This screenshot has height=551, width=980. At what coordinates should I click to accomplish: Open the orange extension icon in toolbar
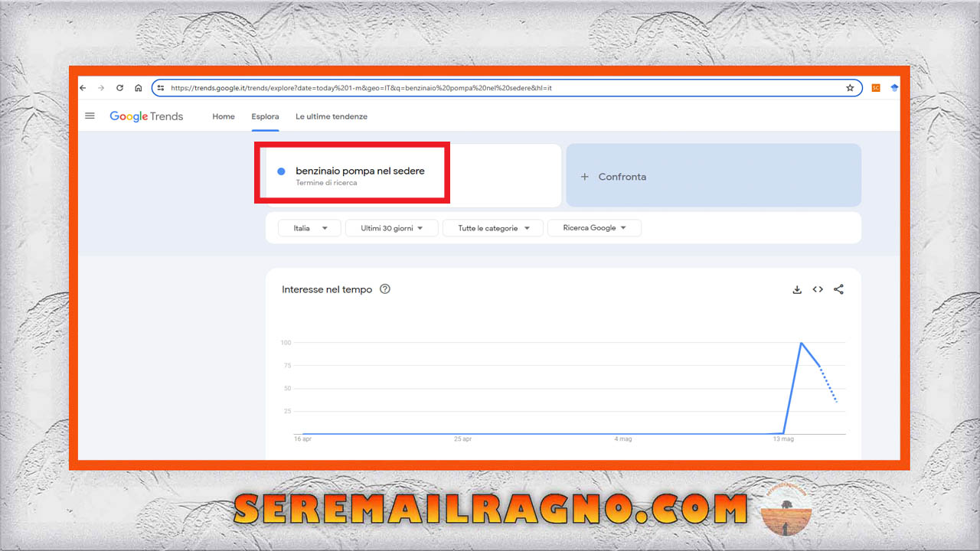point(876,88)
